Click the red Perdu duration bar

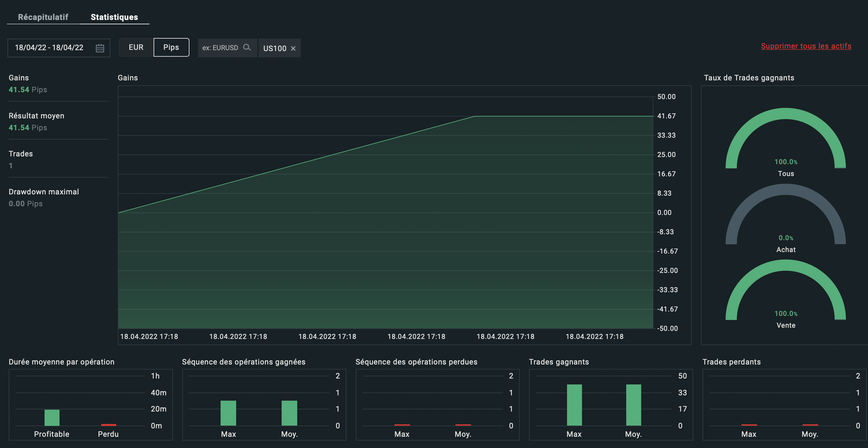click(108, 425)
